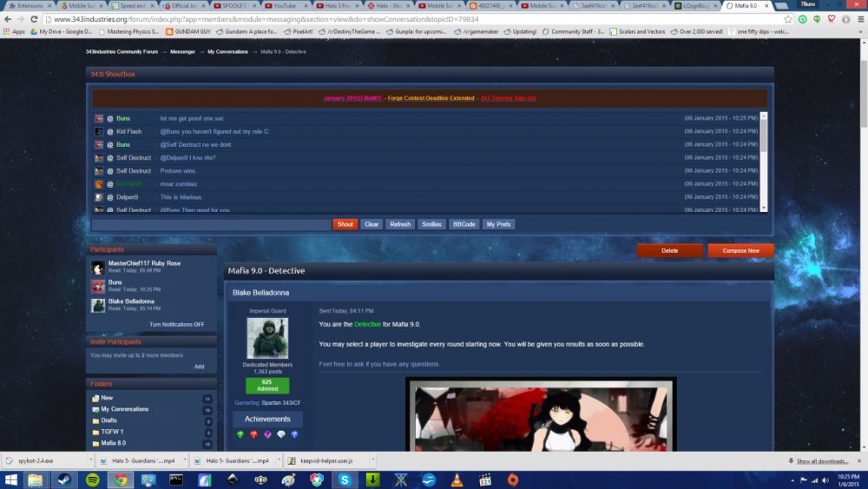Click the Compose New button

pos(740,250)
